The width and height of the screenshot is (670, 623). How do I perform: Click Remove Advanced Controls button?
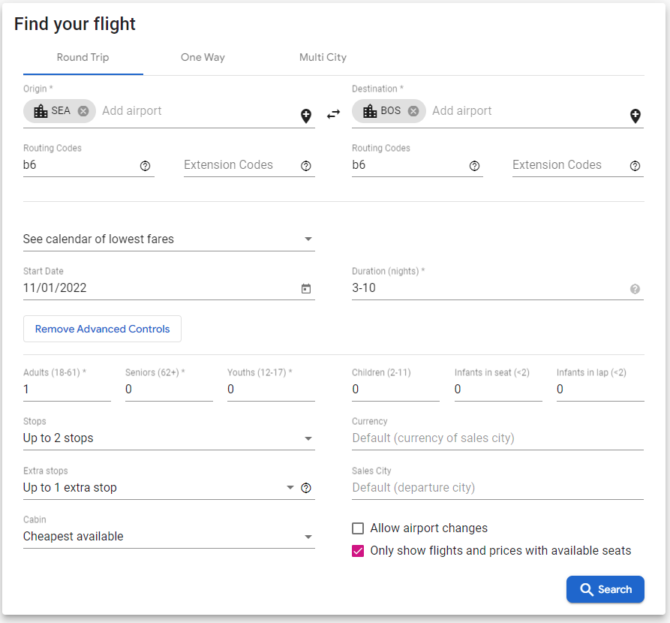[x=102, y=329]
